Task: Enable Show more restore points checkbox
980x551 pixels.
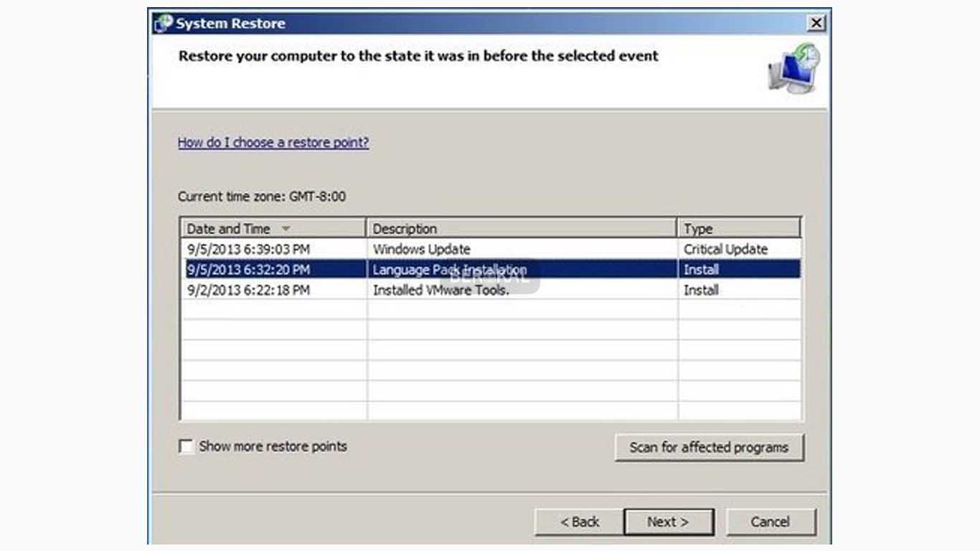Action: point(186,446)
